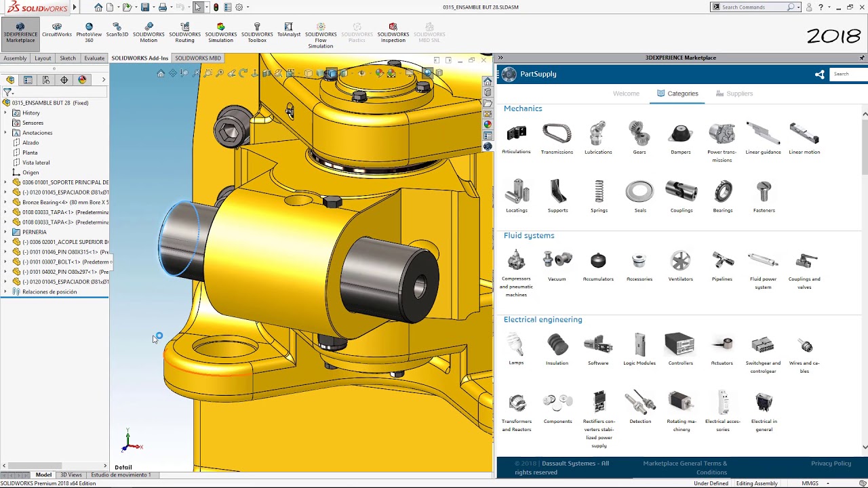The height and width of the screenshot is (488, 868).
Task: Select the TolAnalyst tool
Action: point(288,30)
